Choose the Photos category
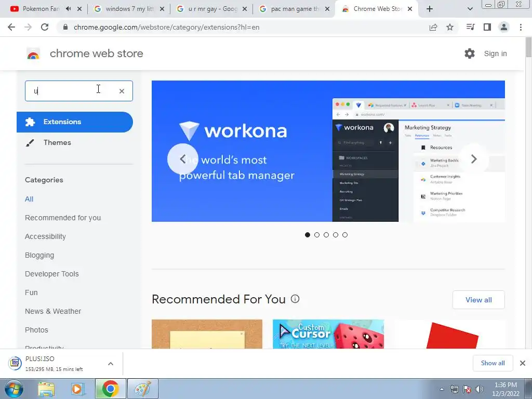Viewport: 532px width, 399px height. click(36, 330)
